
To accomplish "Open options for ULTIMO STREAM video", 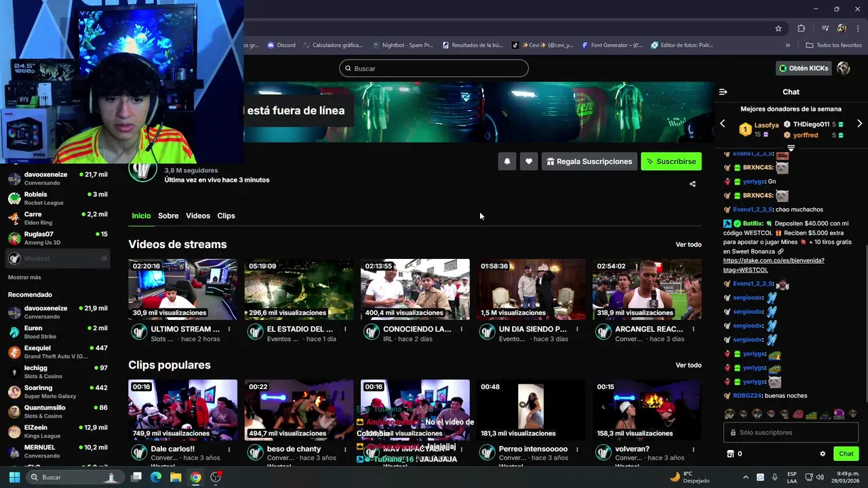I will 229,329.
